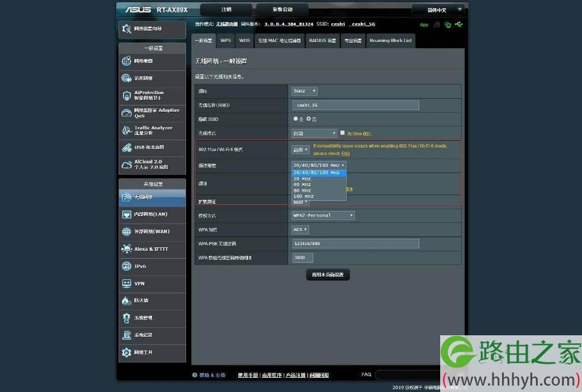Click the 应用本页面设置 apply button
Viewport: 582px width, 392px height.
[328, 275]
